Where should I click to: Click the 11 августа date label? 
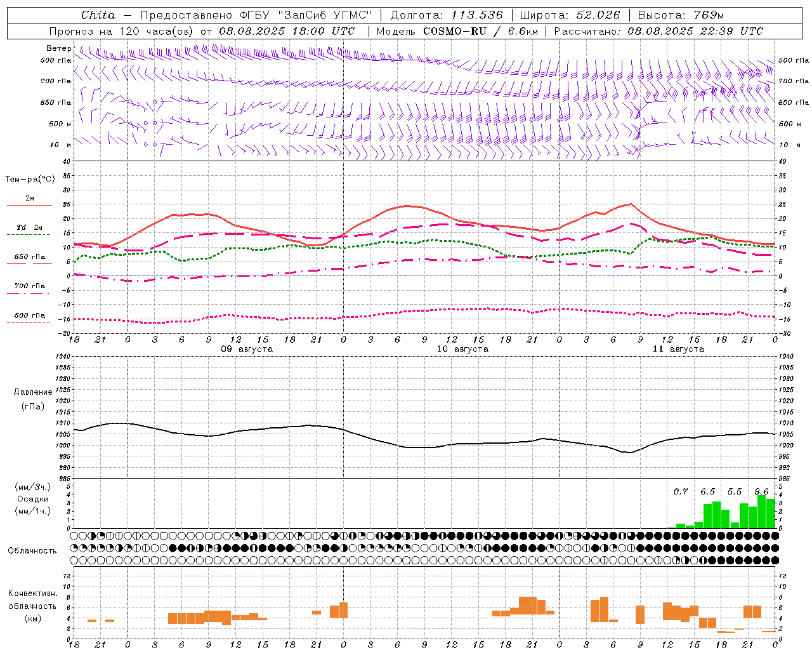678,349
